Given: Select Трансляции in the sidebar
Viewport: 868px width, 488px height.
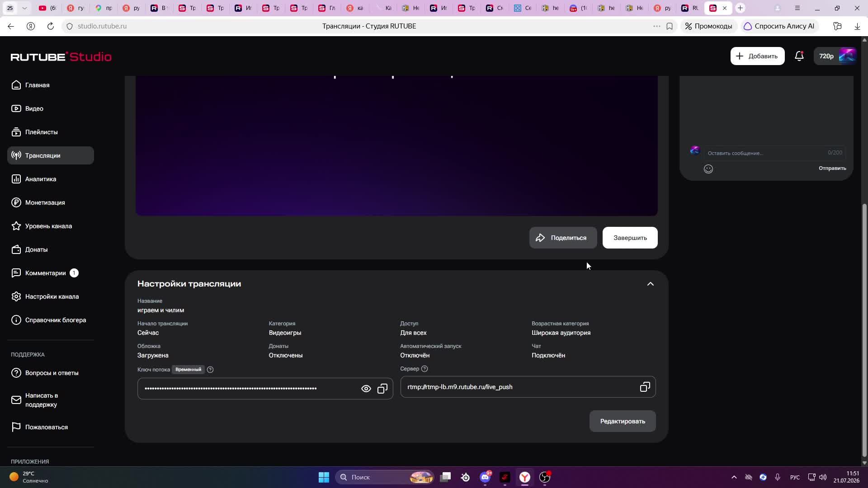Looking at the screenshot, I should [51, 155].
